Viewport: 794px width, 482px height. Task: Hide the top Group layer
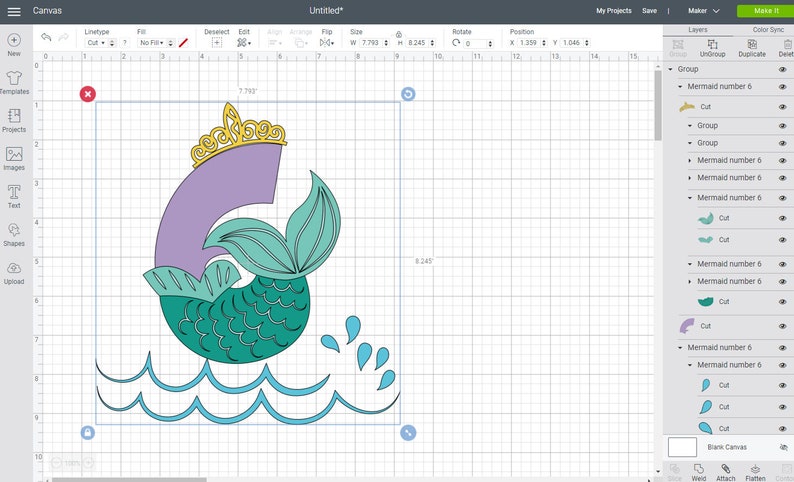click(782, 69)
